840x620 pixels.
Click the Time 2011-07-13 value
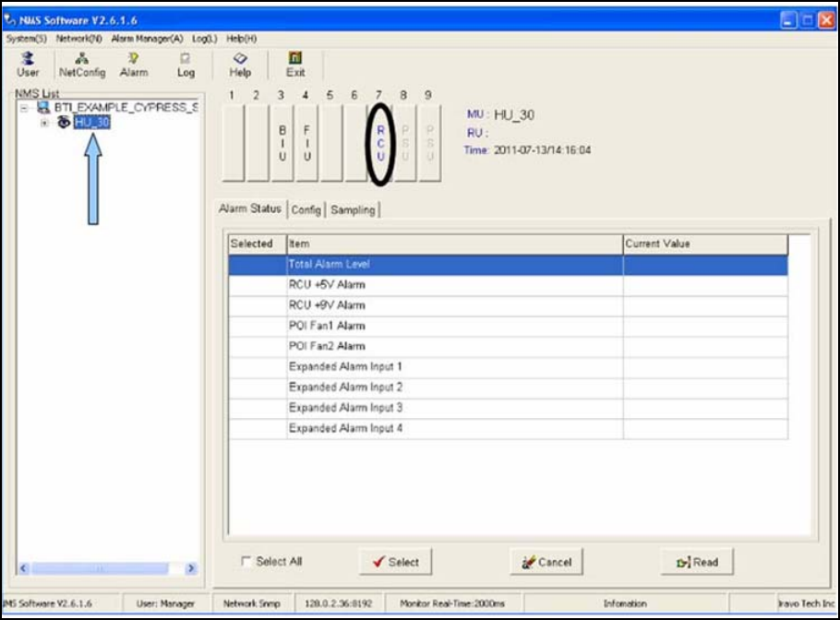click(x=542, y=149)
